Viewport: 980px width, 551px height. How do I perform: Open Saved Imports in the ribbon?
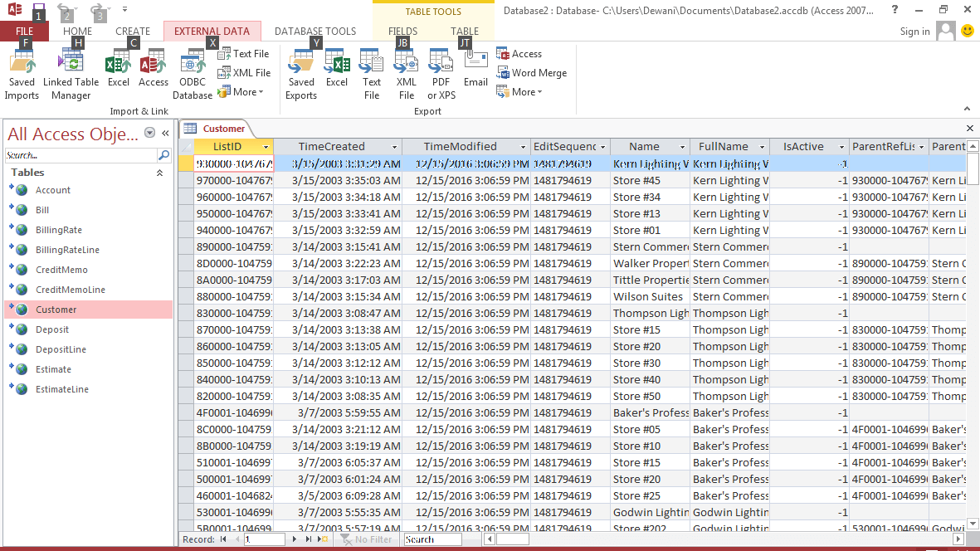point(22,74)
